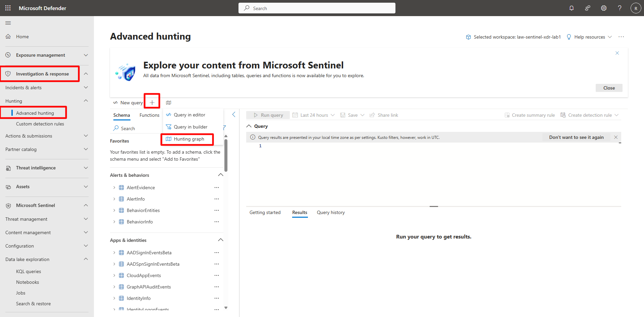The image size is (644, 317).
Task: Expand Incidents & alerts
Action: tap(86, 88)
